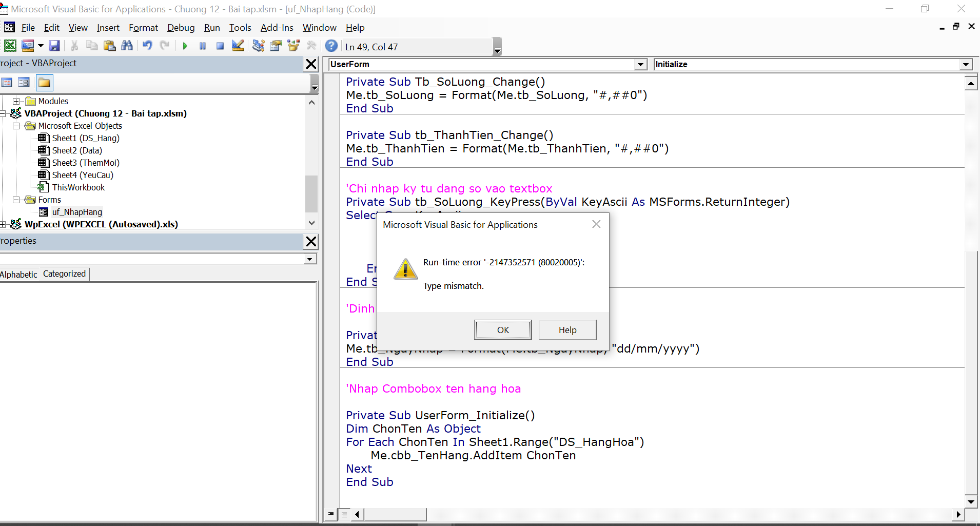Open the View menu

[78, 28]
